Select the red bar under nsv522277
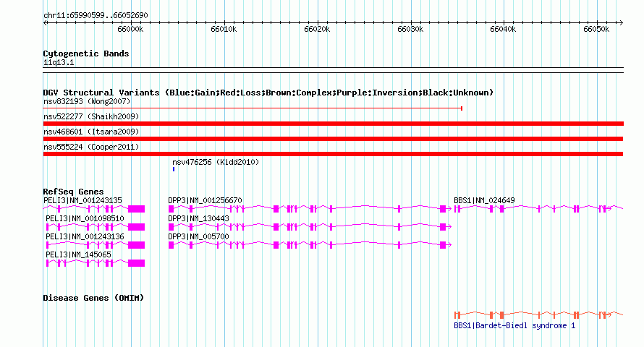 coord(333,124)
